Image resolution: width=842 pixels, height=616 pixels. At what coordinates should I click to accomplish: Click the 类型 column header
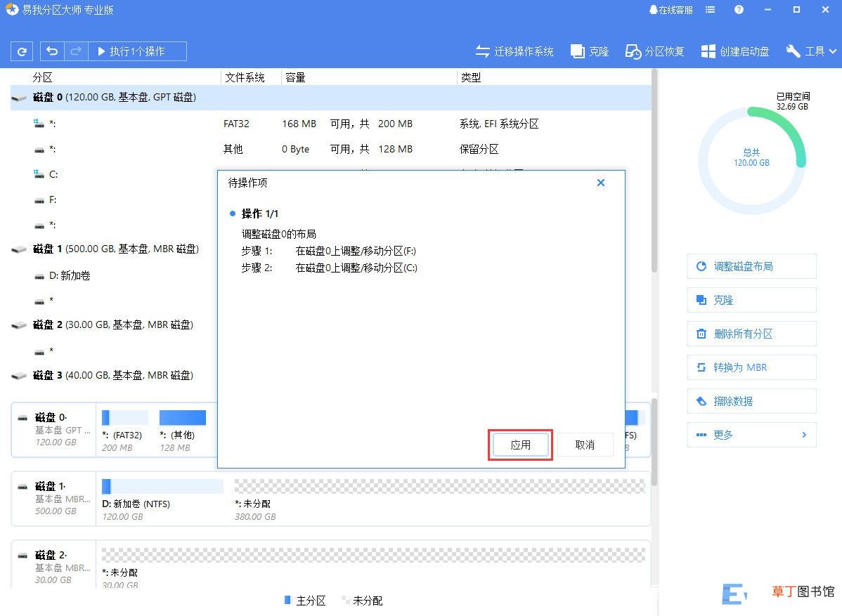[471, 77]
